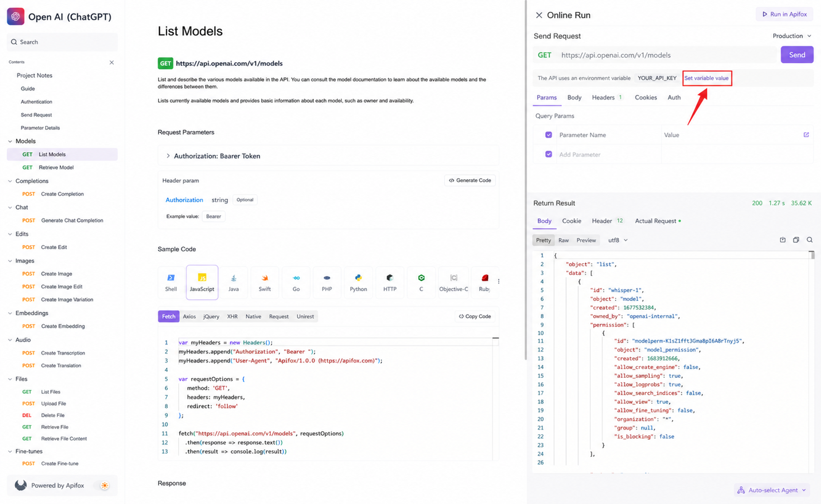Collapse the Edits tree section

10,234
